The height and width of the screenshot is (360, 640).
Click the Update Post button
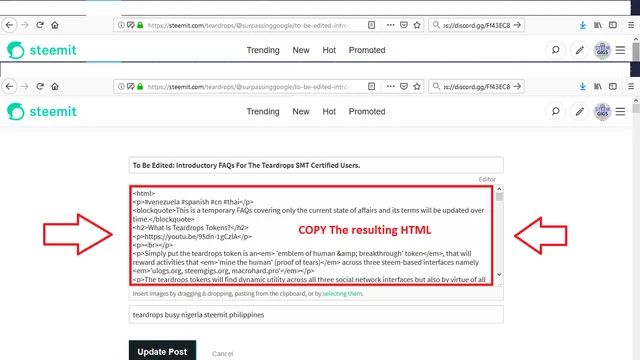point(162,351)
